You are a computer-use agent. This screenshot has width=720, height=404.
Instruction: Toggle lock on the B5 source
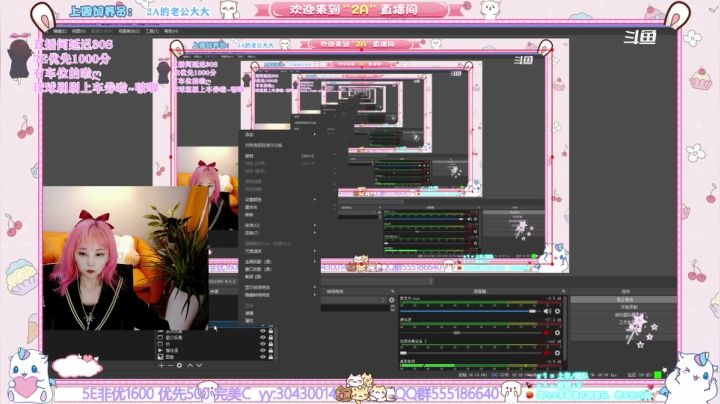pos(270,344)
